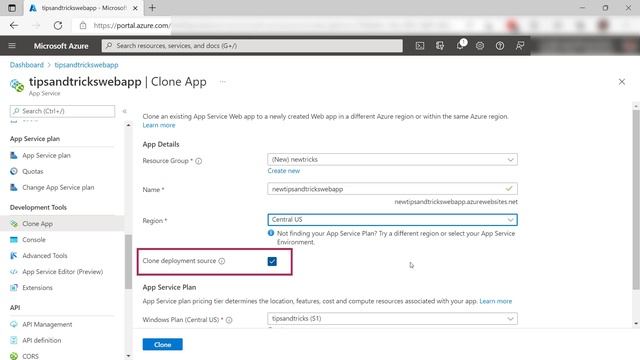
Task: Open the feedback icon in the top bar
Action: pos(520,46)
